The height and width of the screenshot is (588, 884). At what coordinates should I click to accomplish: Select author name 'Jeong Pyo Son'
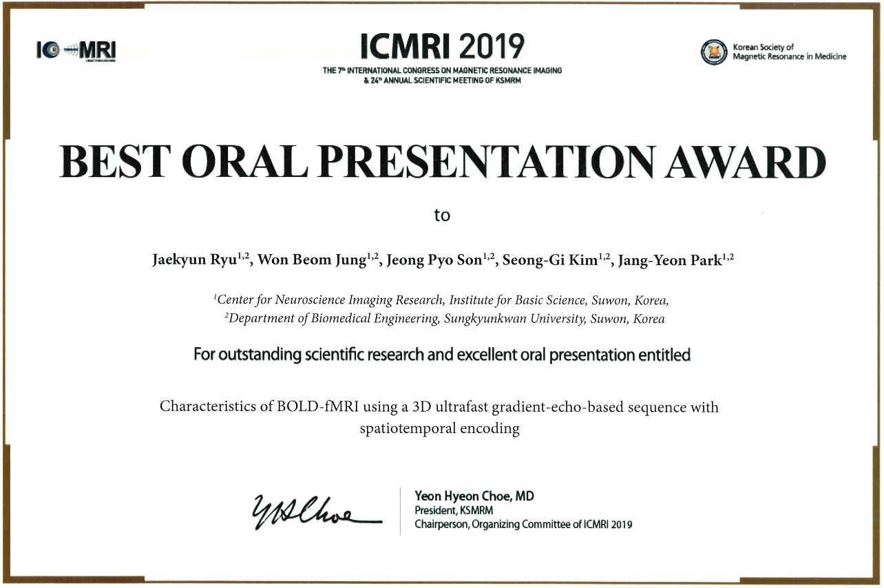pyautogui.click(x=434, y=261)
